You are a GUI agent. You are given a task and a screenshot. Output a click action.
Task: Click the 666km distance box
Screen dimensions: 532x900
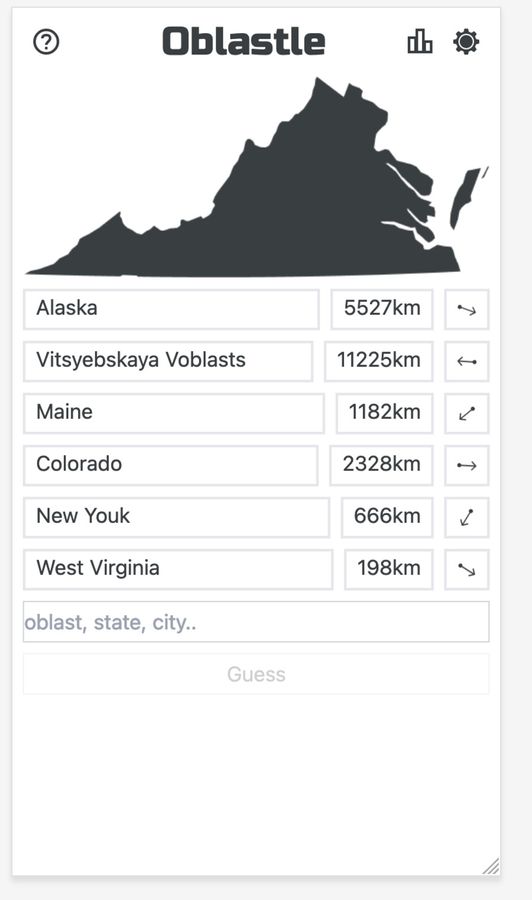[387, 517]
